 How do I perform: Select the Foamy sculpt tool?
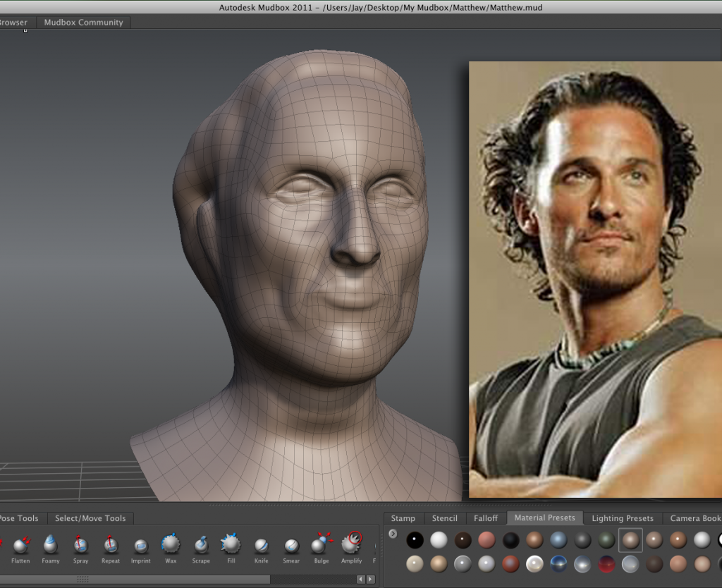[51, 545]
